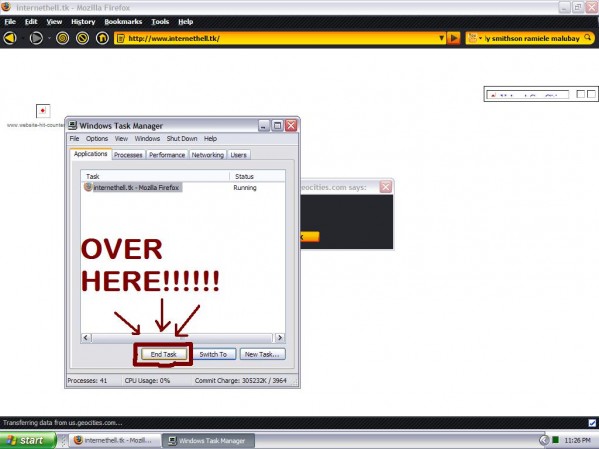Open Task Manager File menu
Image resolution: width=599 pixels, height=449 pixels.
[x=74, y=138]
